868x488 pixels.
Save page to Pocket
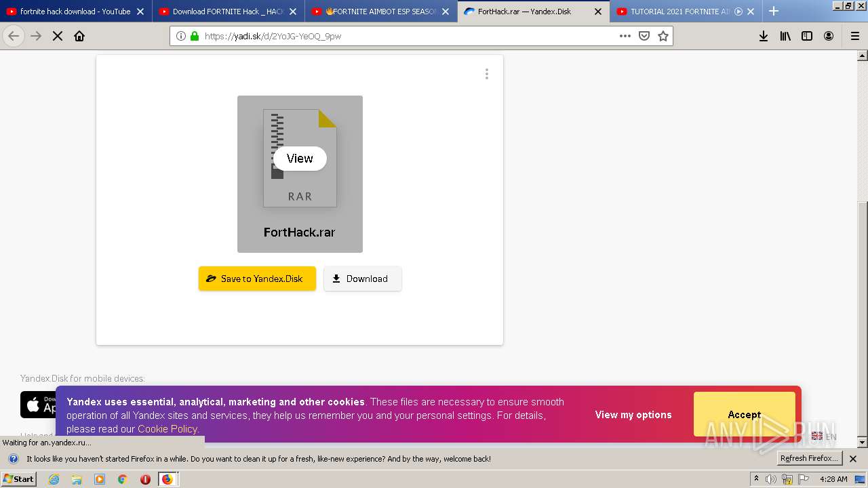pos(644,36)
